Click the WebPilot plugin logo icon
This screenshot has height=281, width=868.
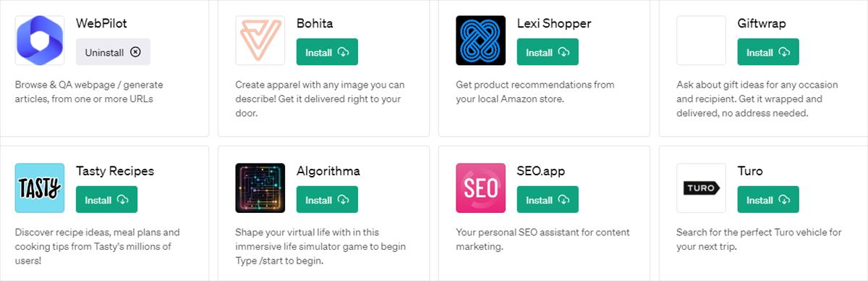(x=40, y=41)
